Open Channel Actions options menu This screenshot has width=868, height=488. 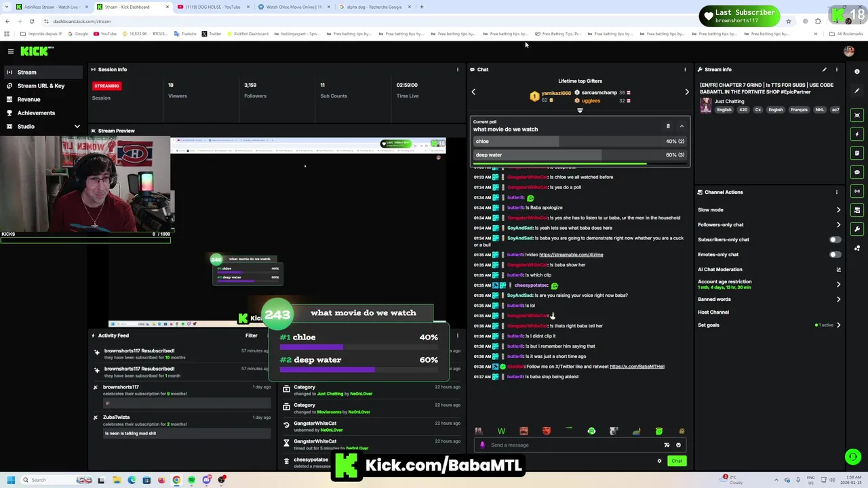click(836, 192)
